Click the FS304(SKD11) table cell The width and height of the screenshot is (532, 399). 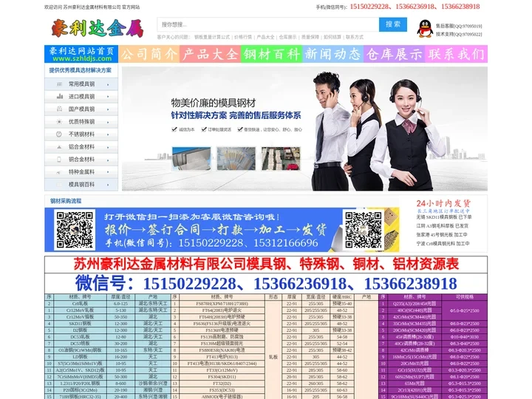222,377
